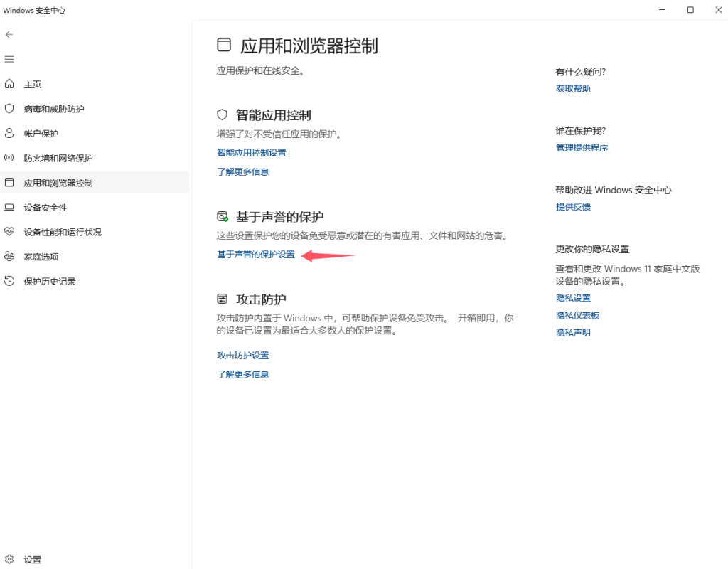Screen dimensions: 728x569
Task: Open 攻击防护设置 link
Action: click(243, 355)
